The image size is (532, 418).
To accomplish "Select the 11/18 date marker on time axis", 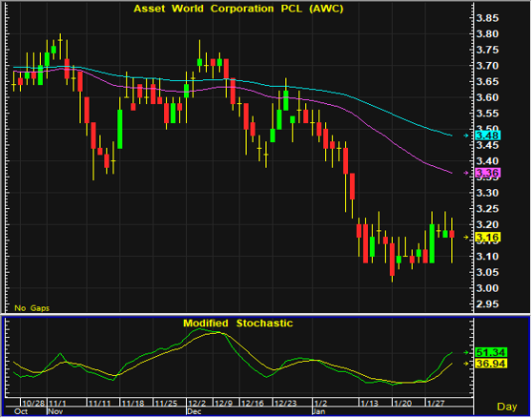I will coord(133,403).
